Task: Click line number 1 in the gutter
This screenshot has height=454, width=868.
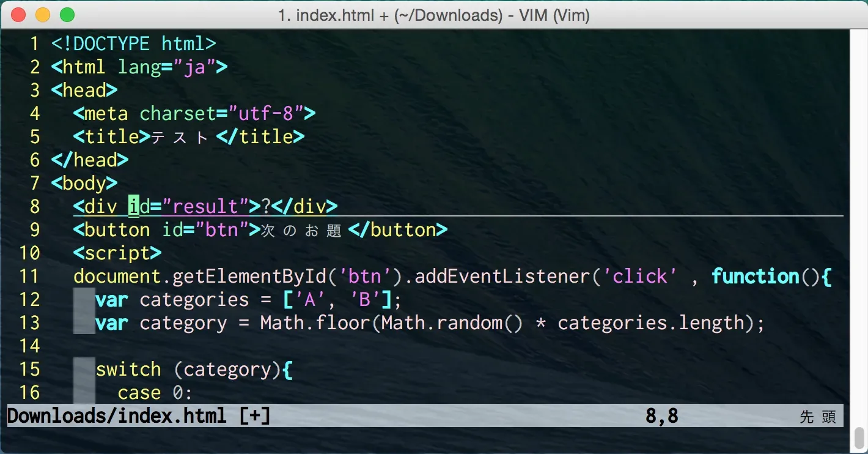Action: [34, 44]
